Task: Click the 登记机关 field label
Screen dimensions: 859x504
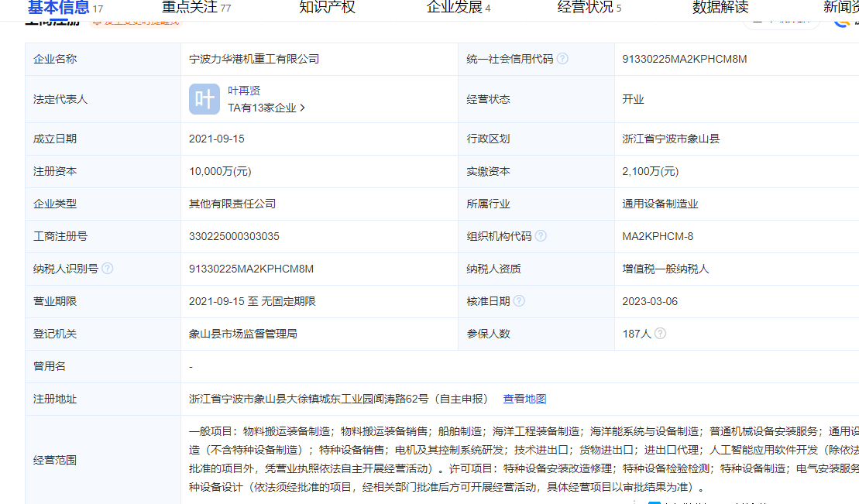Action: coord(55,334)
